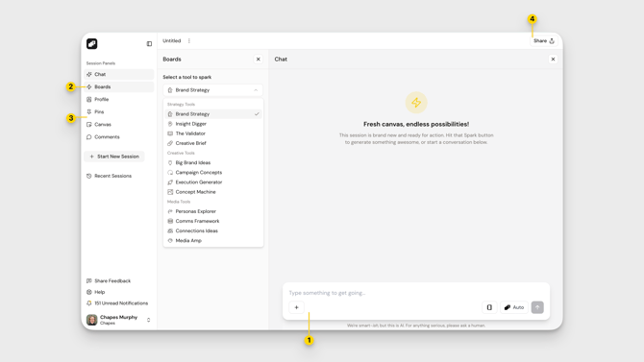The height and width of the screenshot is (362, 644).
Task: Select Creative Brief tool
Action: (213, 143)
